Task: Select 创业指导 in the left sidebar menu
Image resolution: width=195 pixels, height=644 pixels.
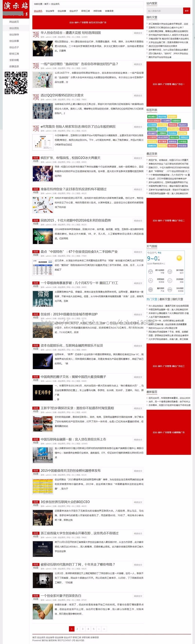Action: coord(14,35)
